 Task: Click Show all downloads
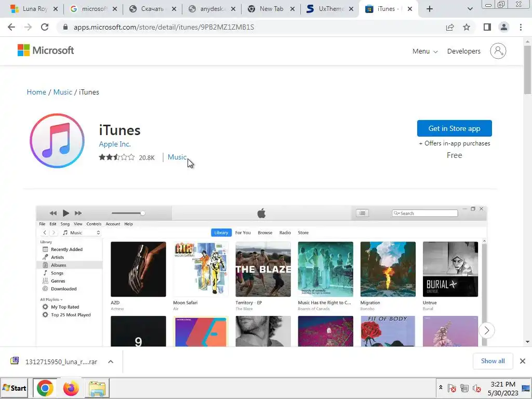tap(493, 361)
